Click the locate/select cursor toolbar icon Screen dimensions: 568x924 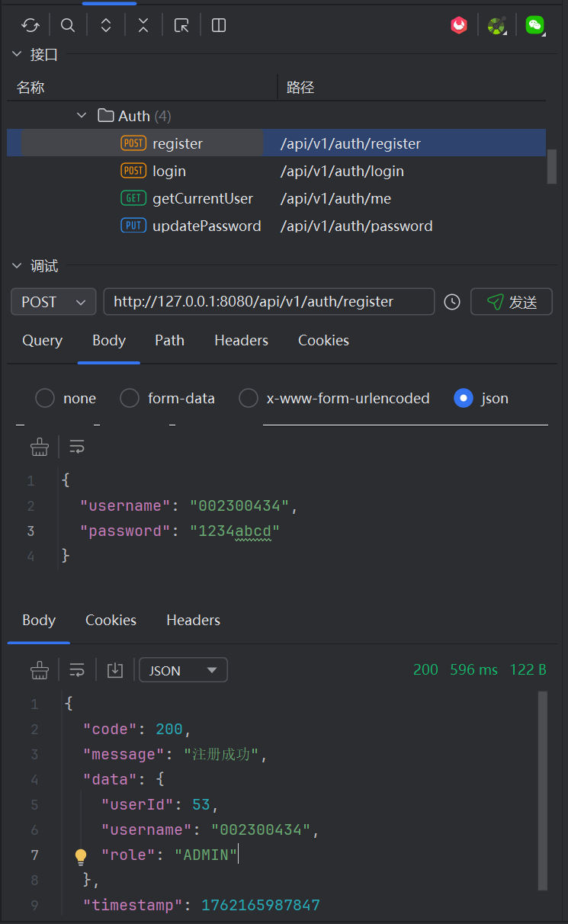[181, 25]
